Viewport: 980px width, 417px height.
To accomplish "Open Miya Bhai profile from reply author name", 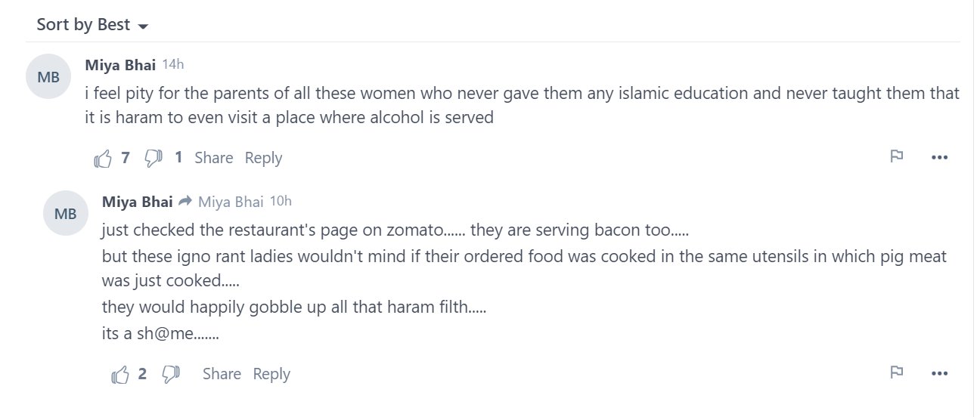I will click(137, 202).
